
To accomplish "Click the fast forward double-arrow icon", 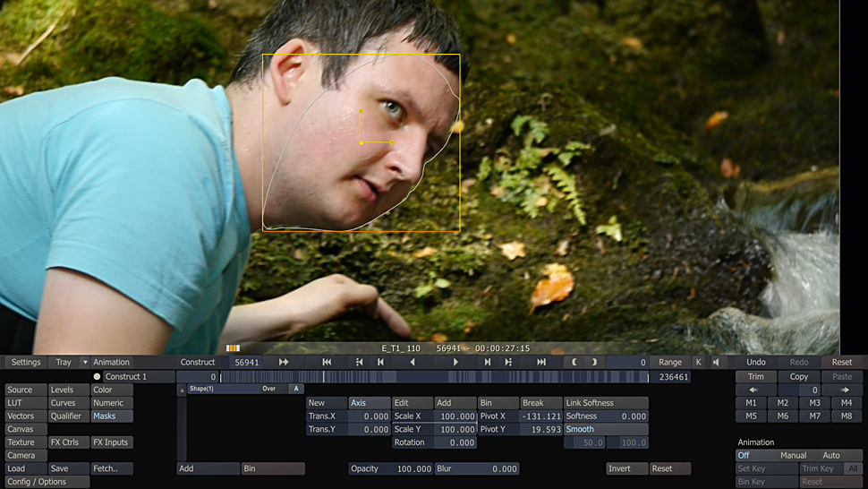I will coord(284,362).
